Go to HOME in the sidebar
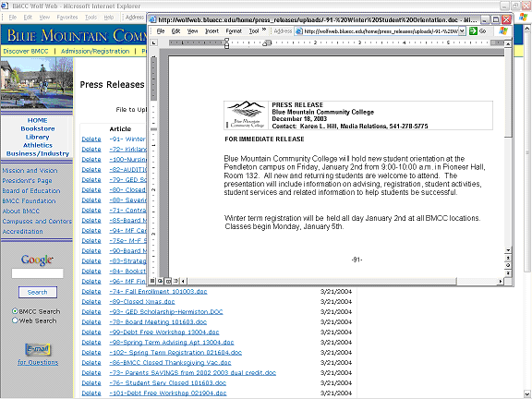 (x=37, y=120)
